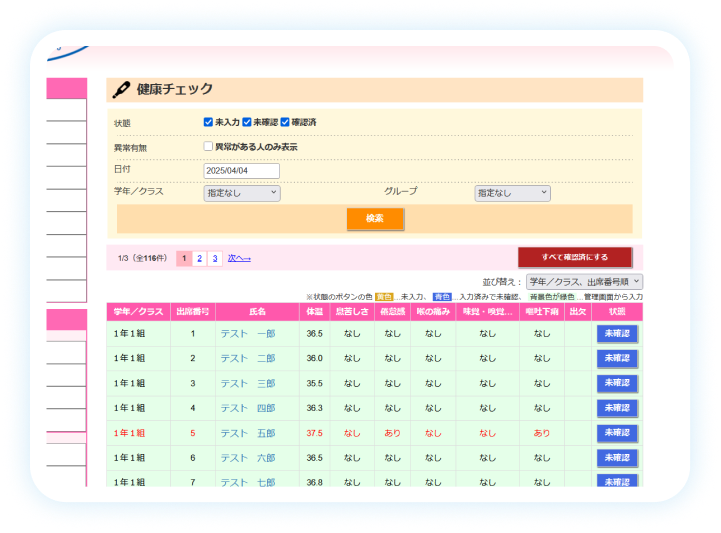Click the 状態 column header
This screenshot has height=533, width=721.
click(x=617, y=312)
